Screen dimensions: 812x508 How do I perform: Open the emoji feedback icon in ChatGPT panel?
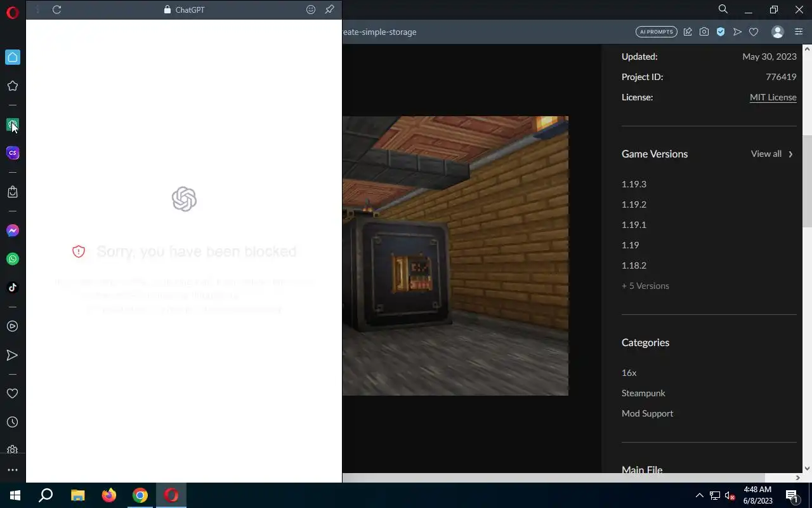click(311, 10)
